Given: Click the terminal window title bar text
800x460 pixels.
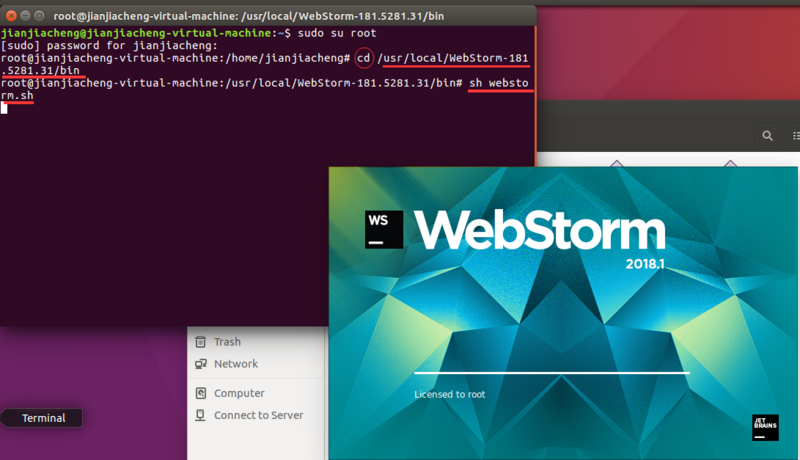Looking at the screenshot, I should (x=248, y=16).
